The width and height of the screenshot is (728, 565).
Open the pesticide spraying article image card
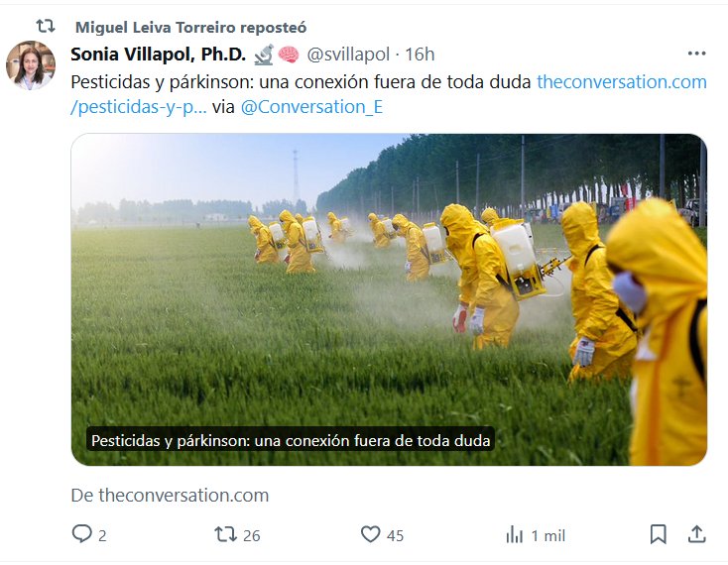click(x=389, y=299)
